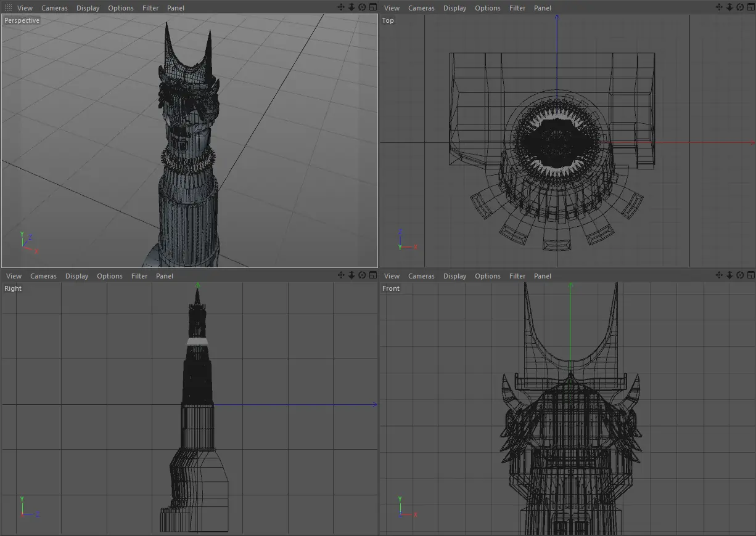
Task: Open the Display menu in Perspective viewport
Action: pyautogui.click(x=88, y=8)
